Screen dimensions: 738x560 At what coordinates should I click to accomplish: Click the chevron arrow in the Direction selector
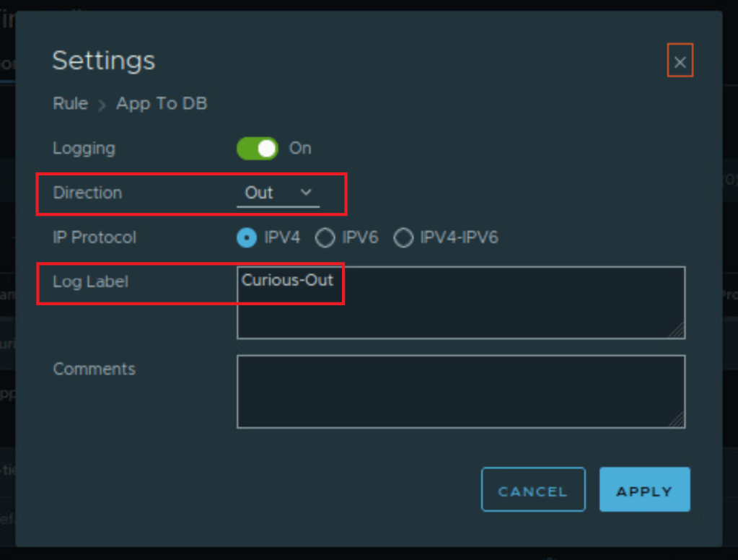click(306, 193)
